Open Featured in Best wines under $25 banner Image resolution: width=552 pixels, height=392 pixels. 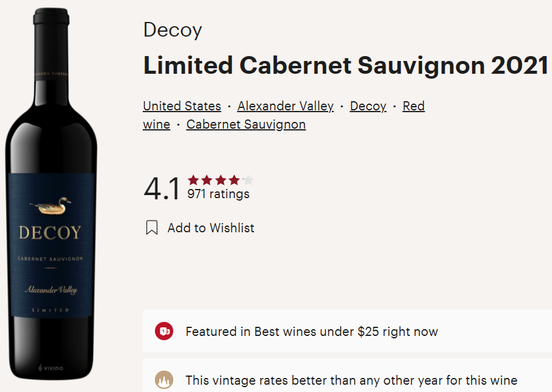coord(312,332)
